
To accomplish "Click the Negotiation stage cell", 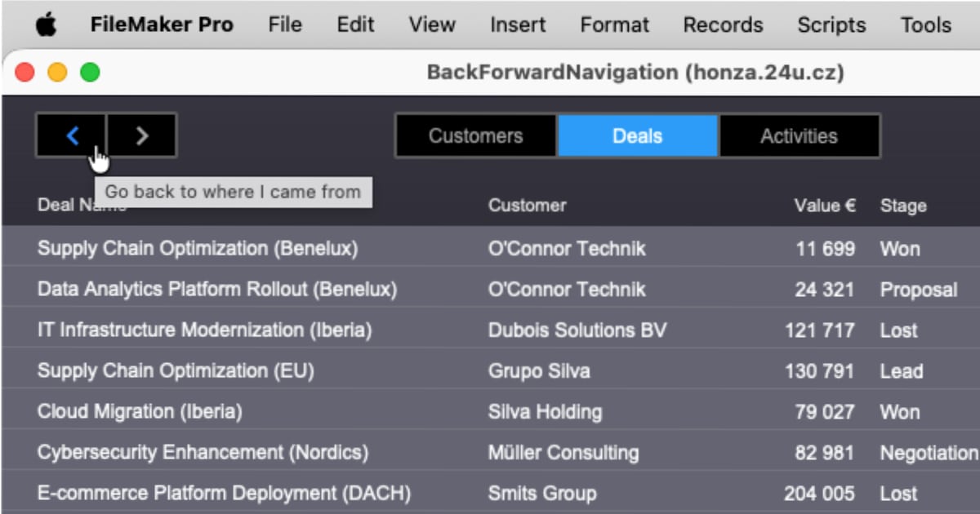I will (x=929, y=453).
